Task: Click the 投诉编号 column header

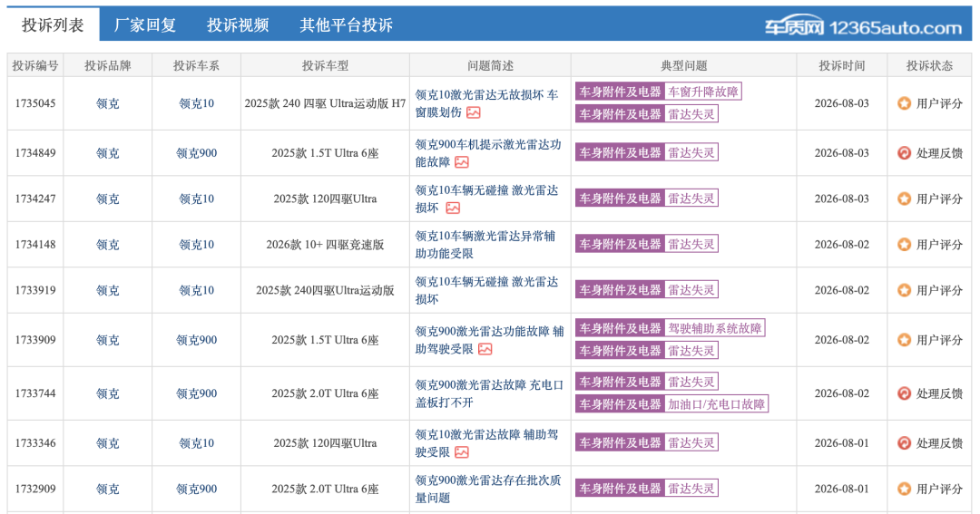Action: click(x=35, y=65)
